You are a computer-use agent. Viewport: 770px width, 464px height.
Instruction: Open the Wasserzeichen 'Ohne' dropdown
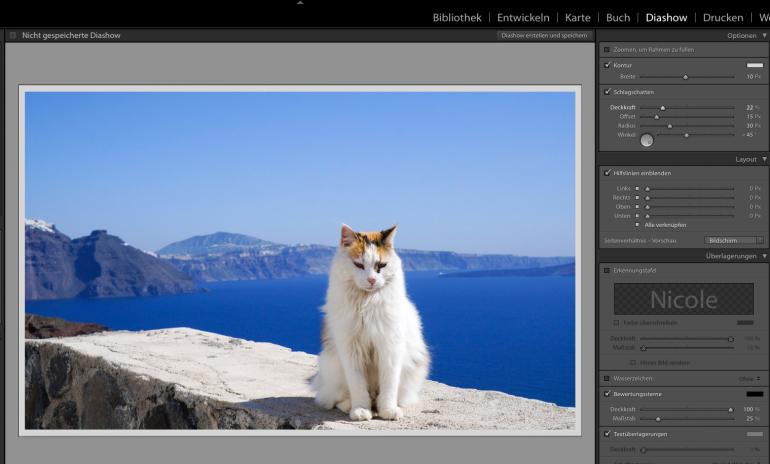click(750, 379)
